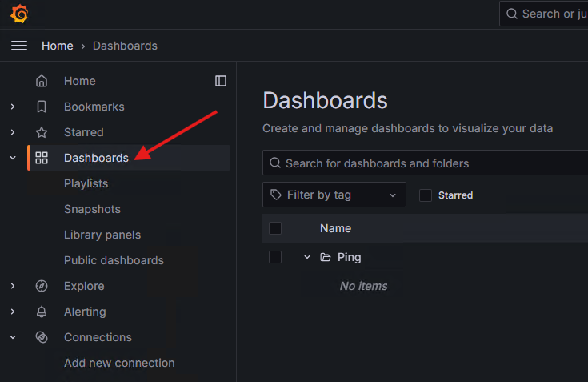
Task: Collapse the Ping folder chevron
Action: 307,257
